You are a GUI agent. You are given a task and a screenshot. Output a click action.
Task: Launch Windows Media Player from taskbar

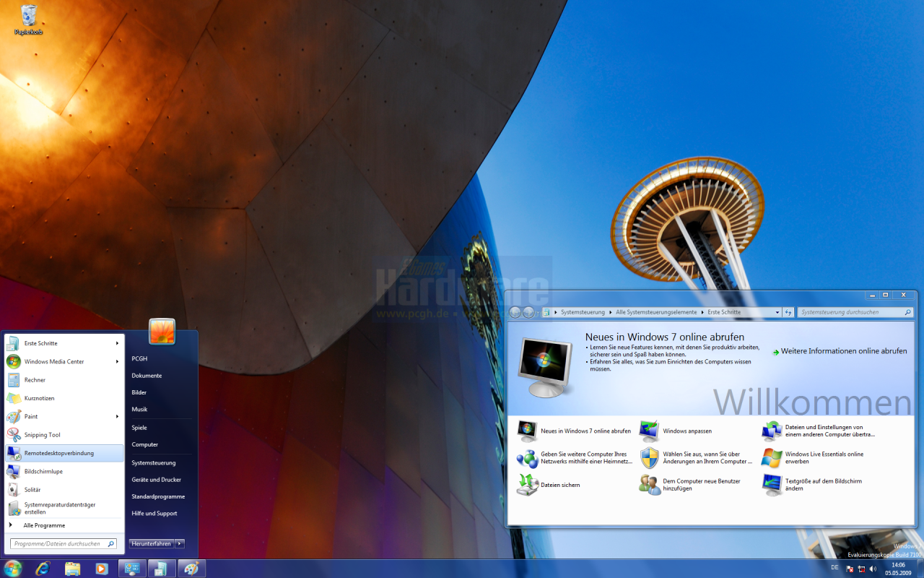pyautogui.click(x=102, y=569)
